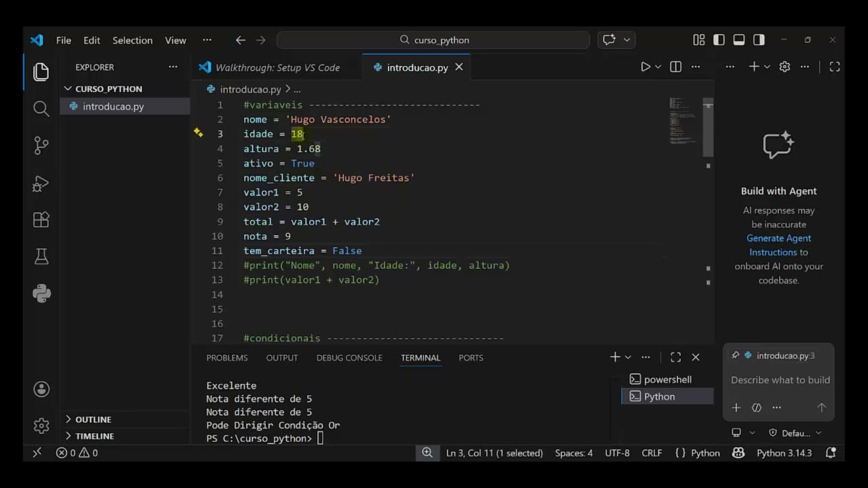The image size is (868, 488).
Task: Open the File menu
Action: [64, 40]
